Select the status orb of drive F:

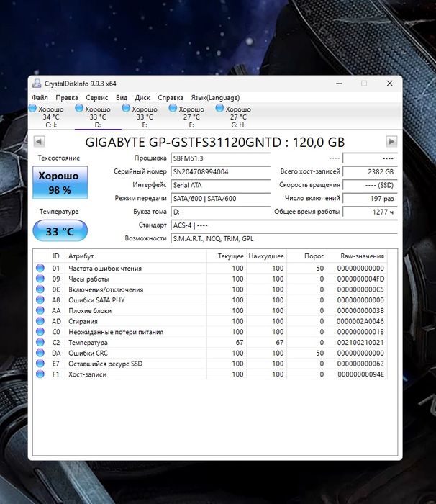pyautogui.click(x=173, y=108)
